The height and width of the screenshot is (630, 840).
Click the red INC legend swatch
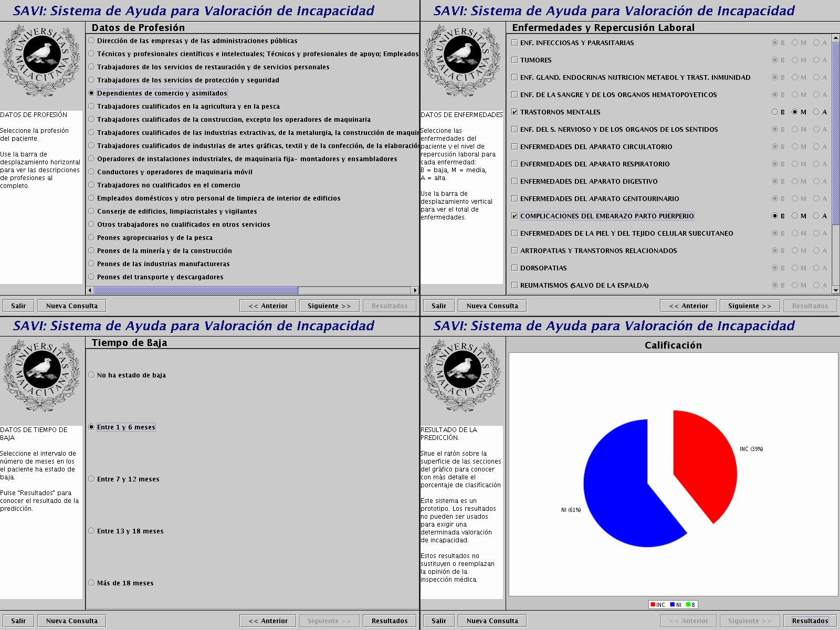pos(653,605)
